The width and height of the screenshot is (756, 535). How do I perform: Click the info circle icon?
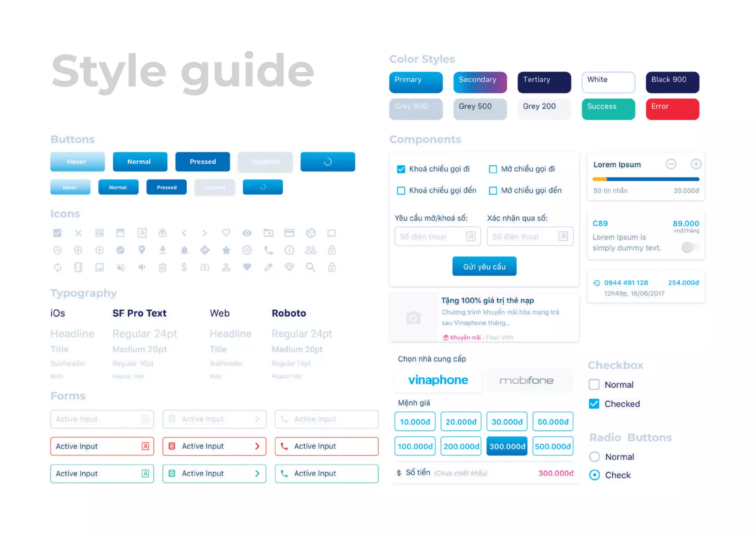click(289, 250)
